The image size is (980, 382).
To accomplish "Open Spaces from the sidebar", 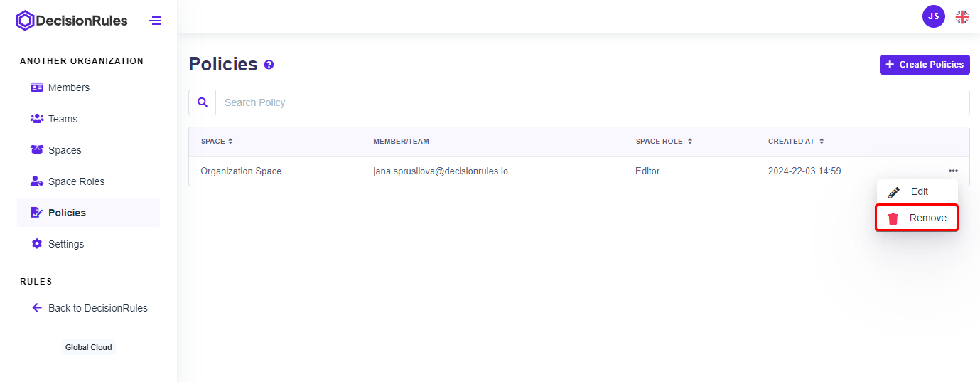I will pos(65,150).
